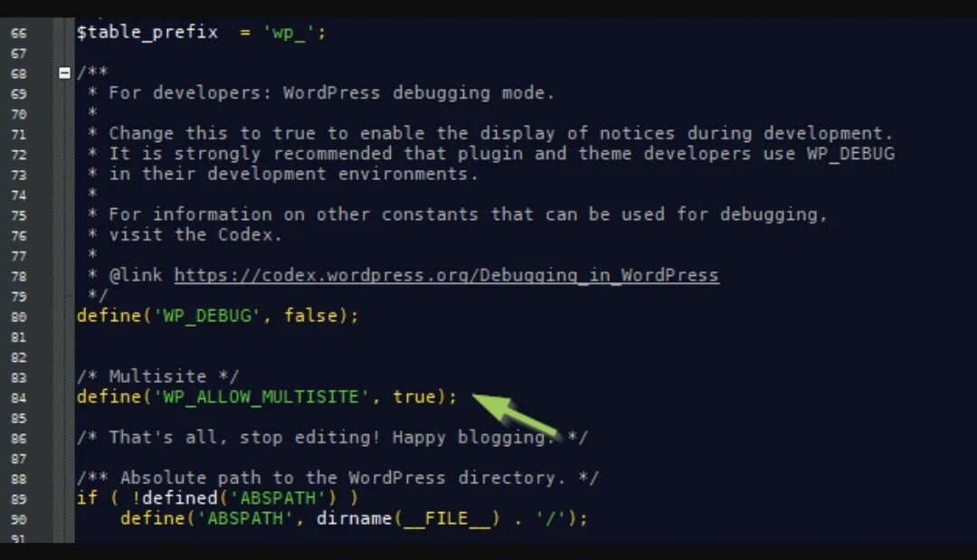Screen dimensions: 977x560
Task: Click the "visit the Codex." comment line
Action: tap(195, 235)
